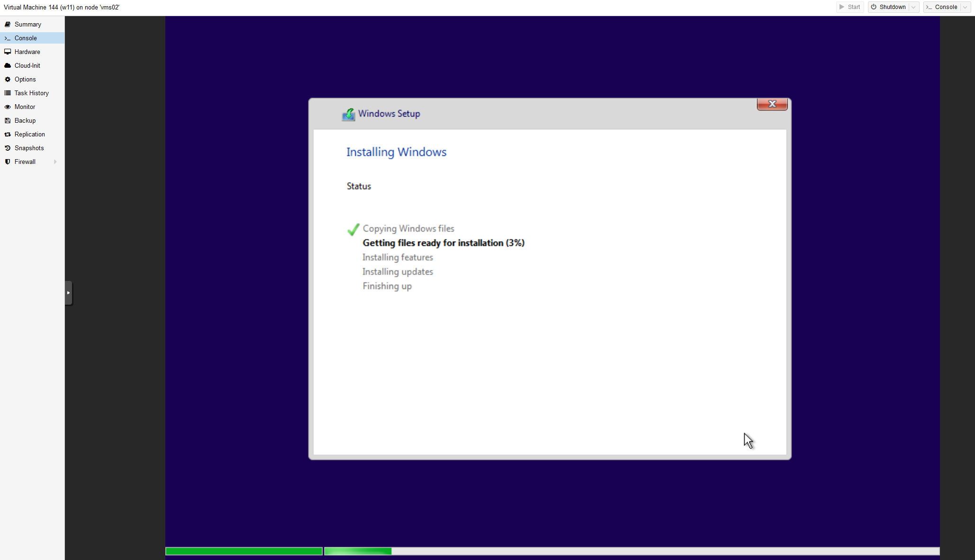
Task: Click the Windows Setup title bar icon
Action: [349, 114]
